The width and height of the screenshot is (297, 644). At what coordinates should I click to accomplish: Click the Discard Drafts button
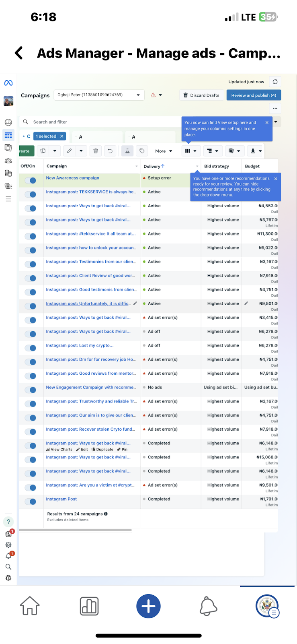201,95
